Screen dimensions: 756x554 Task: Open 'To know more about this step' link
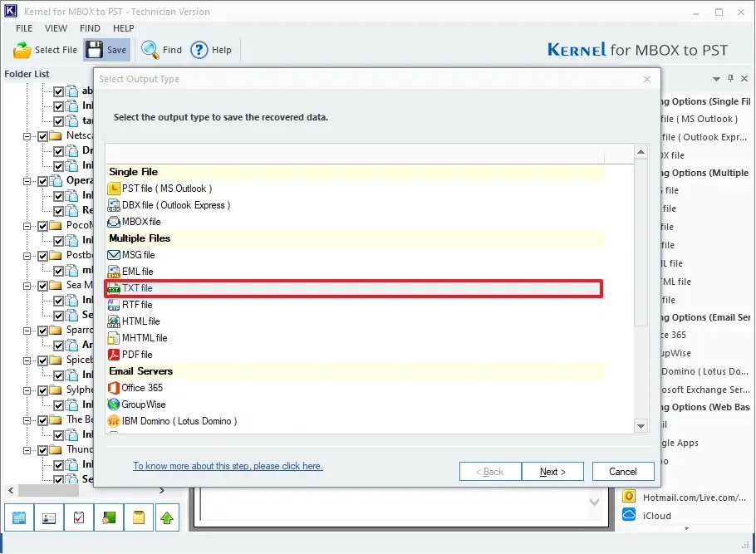coord(228,466)
